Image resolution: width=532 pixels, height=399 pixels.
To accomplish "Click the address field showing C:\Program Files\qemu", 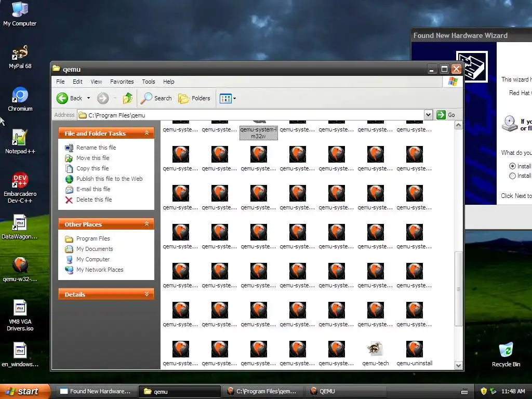I will tap(250, 115).
